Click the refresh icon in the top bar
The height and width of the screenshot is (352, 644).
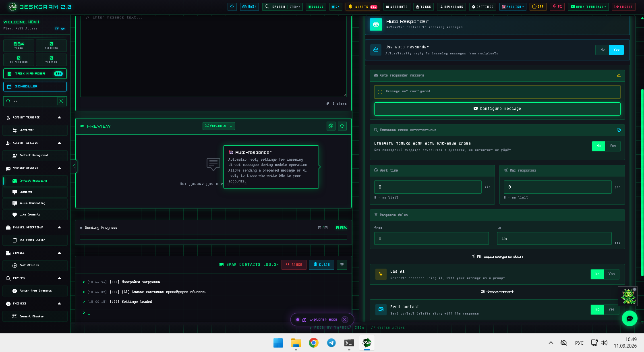[x=232, y=7]
